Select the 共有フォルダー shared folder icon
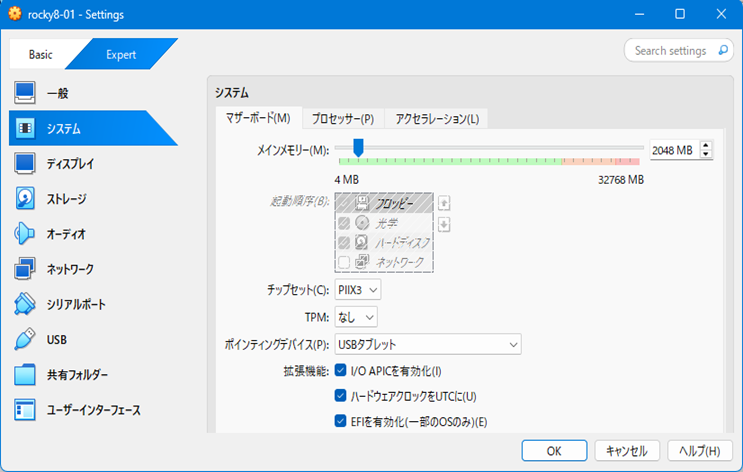 pyautogui.click(x=26, y=375)
